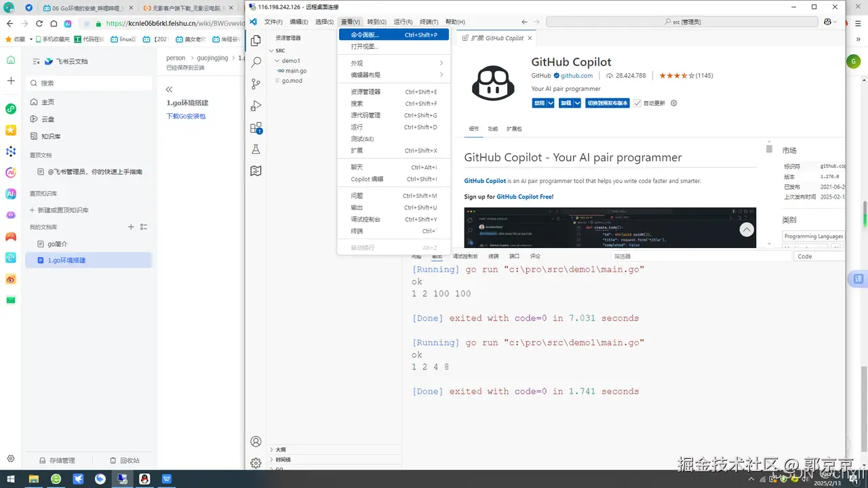The width and height of the screenshot is (868, 488).
Task: Open the Testing flask icon in activity bar
Action: pyautogui.click(x=256, y=149)
